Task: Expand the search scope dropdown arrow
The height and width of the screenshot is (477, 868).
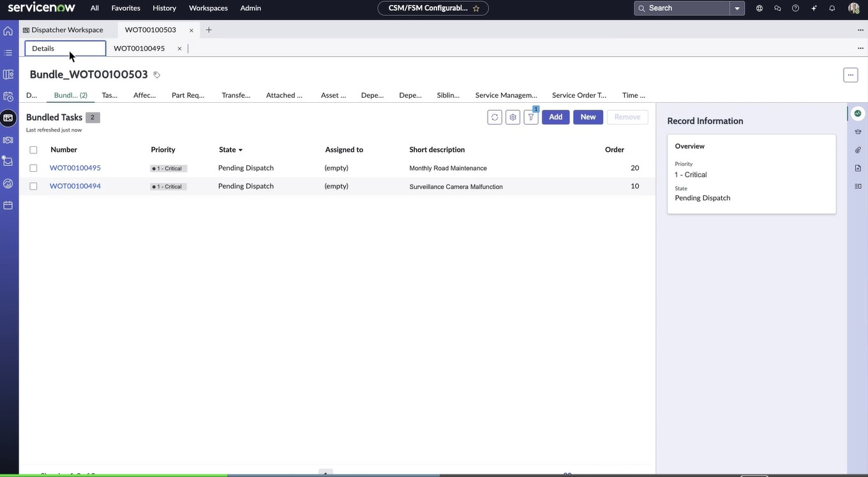Action: [737, 8]
